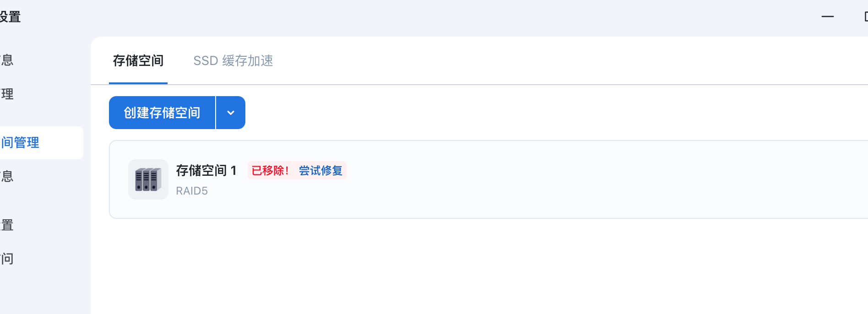
Task: Minimize the settings window
Action: 827,17
